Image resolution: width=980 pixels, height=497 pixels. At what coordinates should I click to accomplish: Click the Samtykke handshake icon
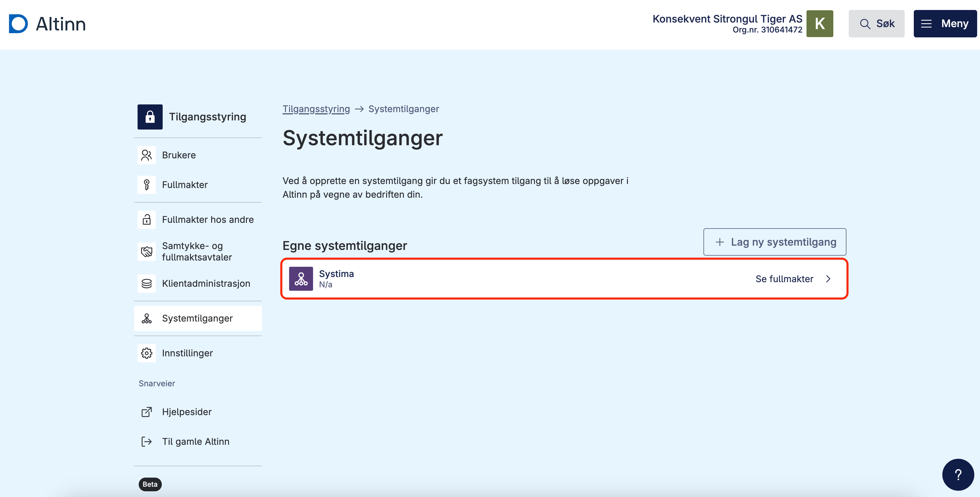(146, 251)
